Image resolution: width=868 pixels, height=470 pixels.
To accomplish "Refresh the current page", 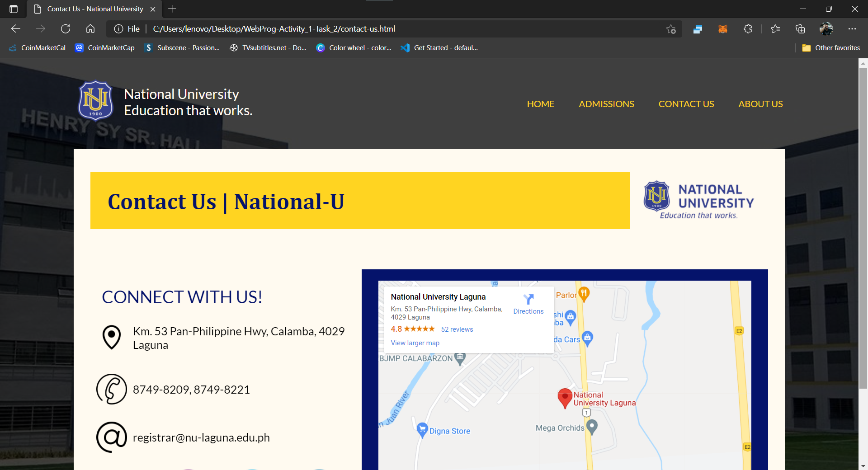I will coord(66,28).
